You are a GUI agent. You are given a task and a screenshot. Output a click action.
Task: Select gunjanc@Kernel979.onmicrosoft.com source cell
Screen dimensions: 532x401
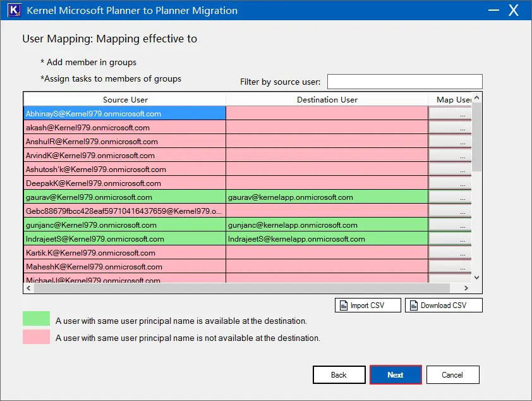125,225
